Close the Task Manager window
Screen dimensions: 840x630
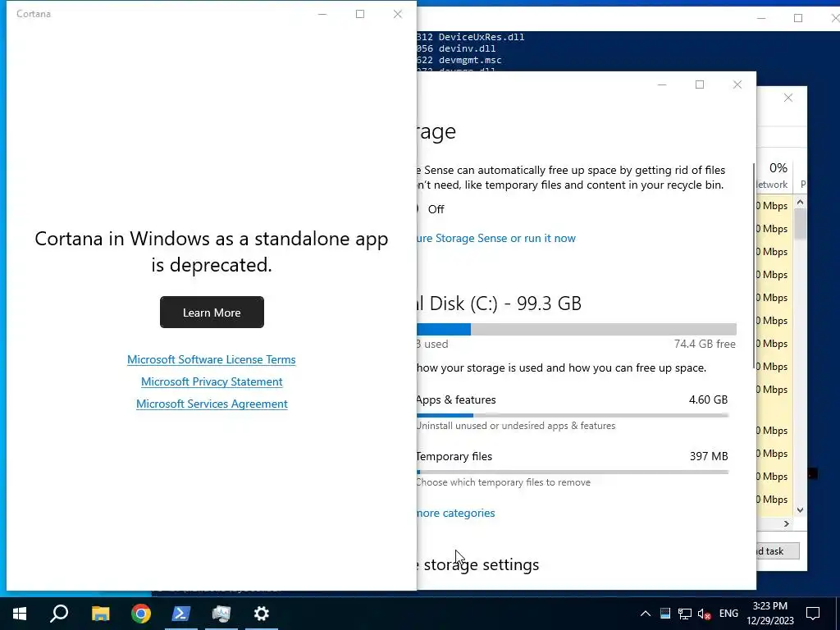tap(788, 98)
